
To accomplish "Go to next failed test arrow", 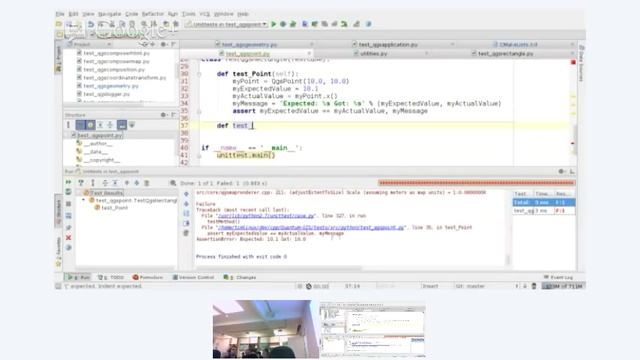I will [136, 183].
